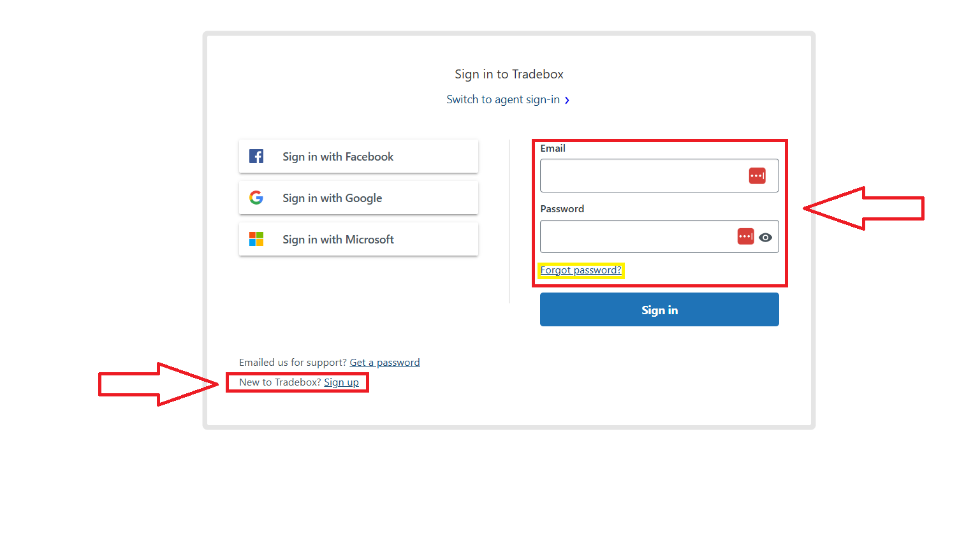This screenshot has width=980, height=536.
Task: Click the Email field label
Action: pos(553,148)
